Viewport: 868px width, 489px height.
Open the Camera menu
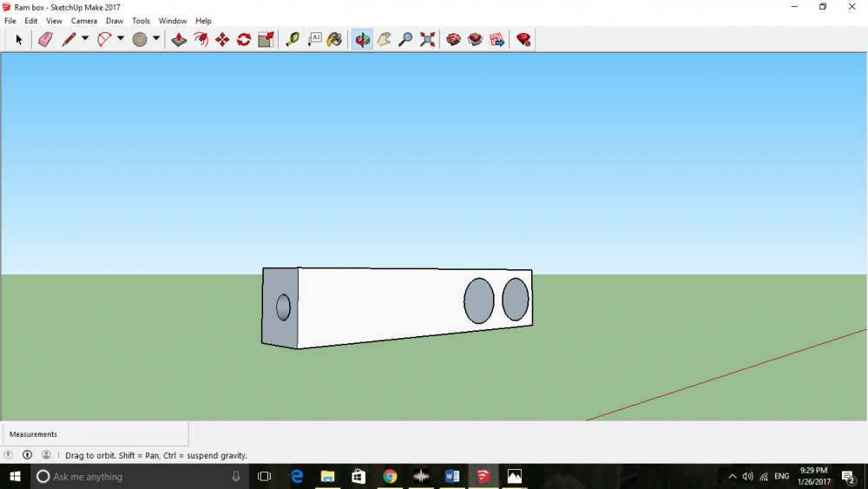[83, 21]
